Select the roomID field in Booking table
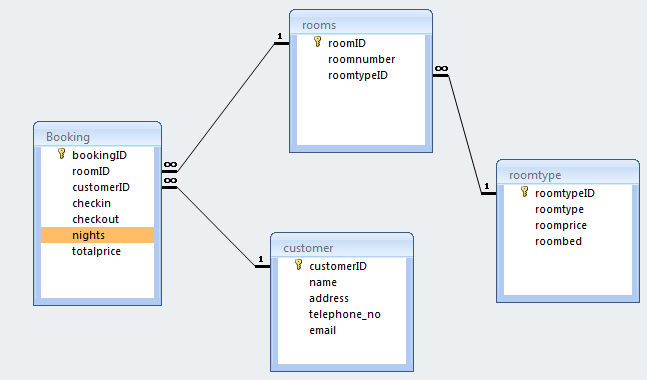Image resolution: width=647 pixels, height=380 pixels. pos(97,171)
